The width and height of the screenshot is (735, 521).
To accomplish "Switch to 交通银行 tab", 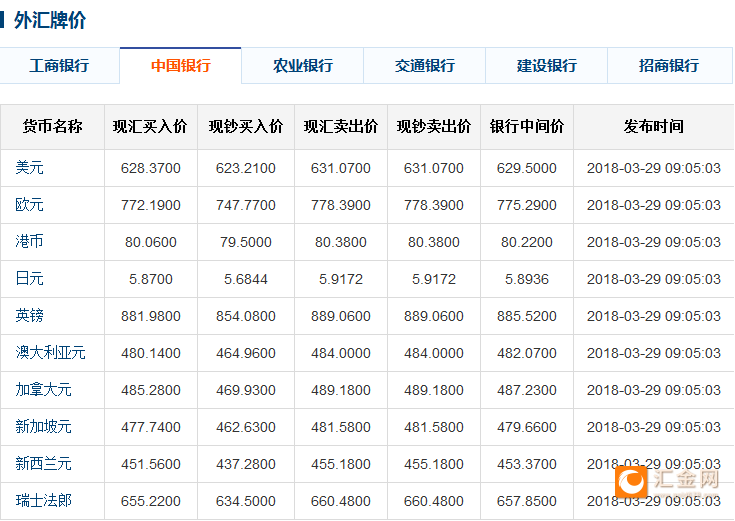I will tap(424, 66).
